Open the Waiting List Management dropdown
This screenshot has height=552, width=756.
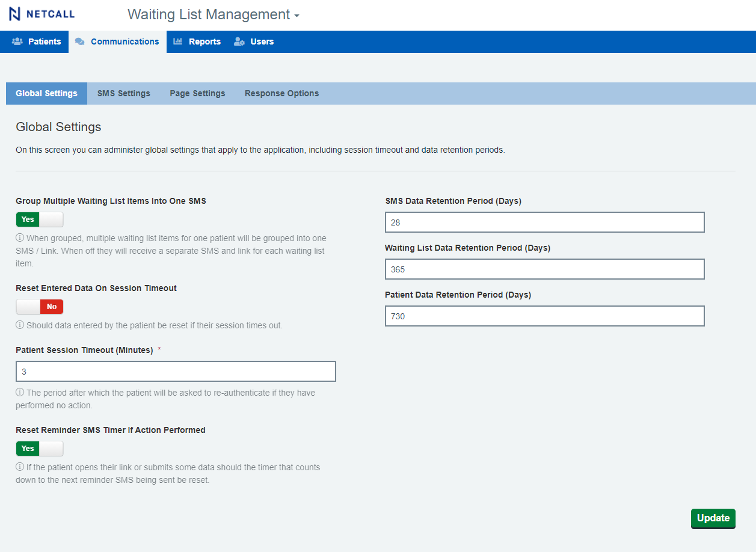[x=213, y=15]
